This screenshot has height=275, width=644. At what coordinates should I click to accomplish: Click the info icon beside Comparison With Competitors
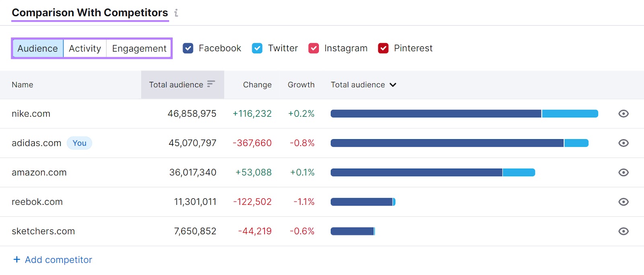[x=176, y=13]
